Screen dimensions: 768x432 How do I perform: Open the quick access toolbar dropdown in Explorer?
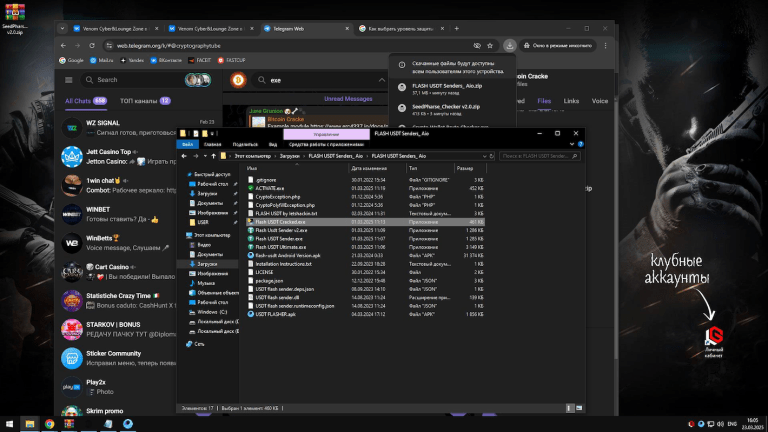pos(212,133)
